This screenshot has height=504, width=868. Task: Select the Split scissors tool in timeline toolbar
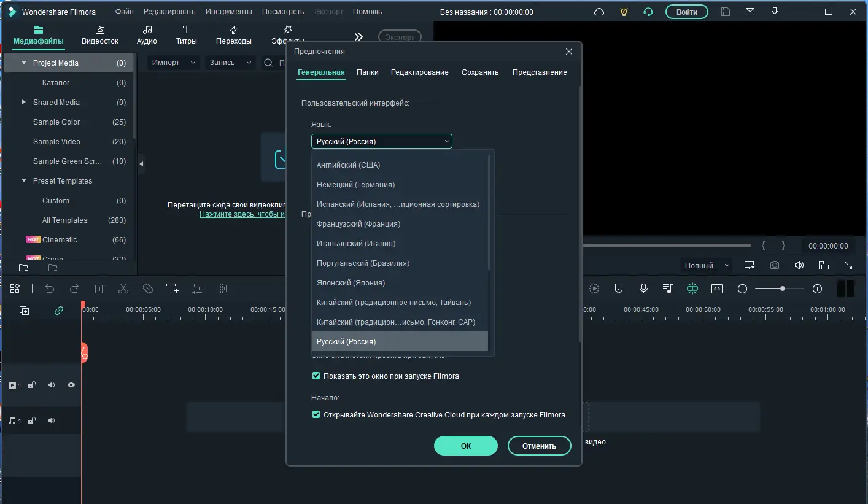[123, 289]
